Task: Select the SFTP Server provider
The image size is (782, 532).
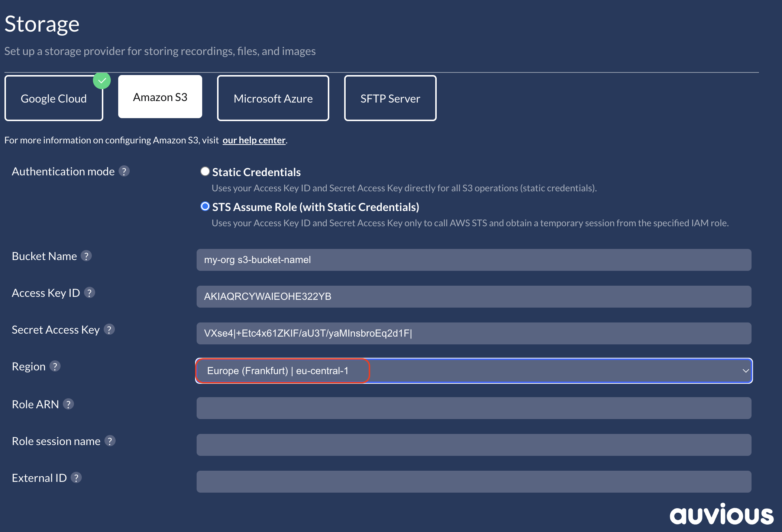Action: [390, 98]
